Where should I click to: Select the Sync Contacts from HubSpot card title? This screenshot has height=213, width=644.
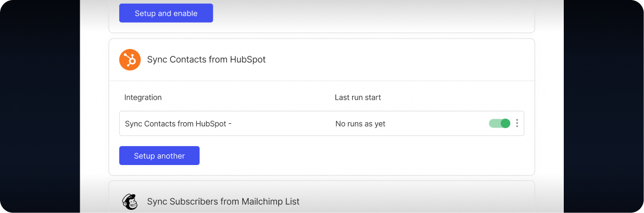pyautogui.click(x=206, y=60)
